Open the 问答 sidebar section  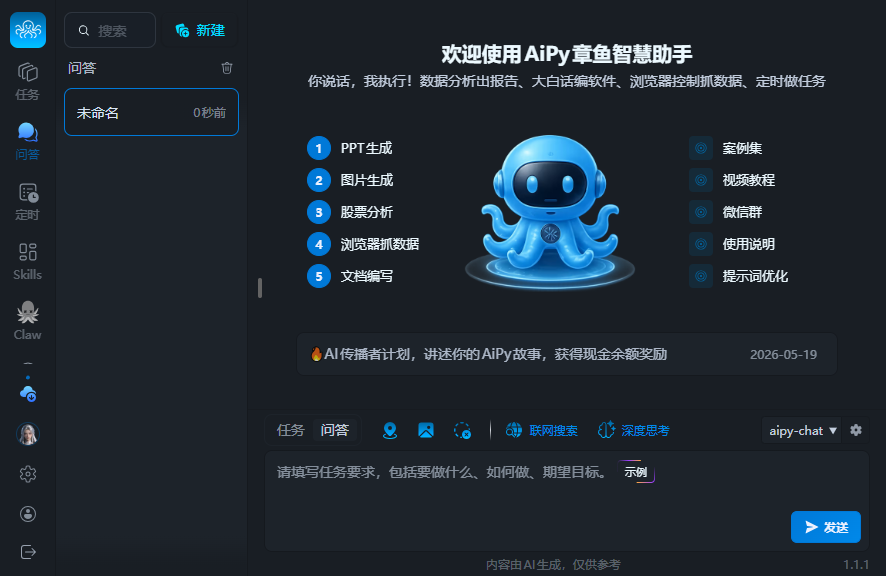point(28,141)
